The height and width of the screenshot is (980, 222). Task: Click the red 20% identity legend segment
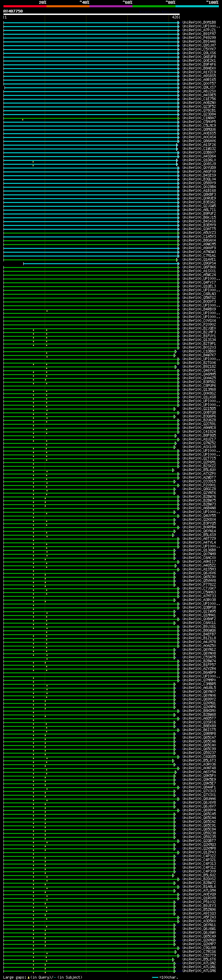pos(25,6)
